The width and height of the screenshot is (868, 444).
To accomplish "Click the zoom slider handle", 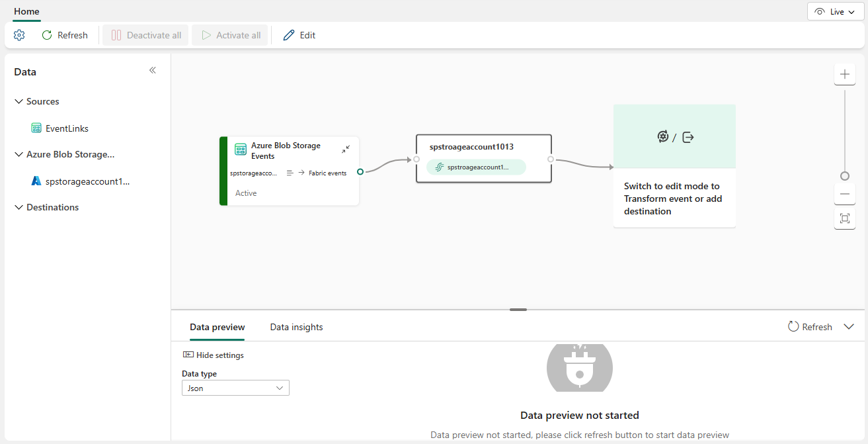I will pos(844,176).
